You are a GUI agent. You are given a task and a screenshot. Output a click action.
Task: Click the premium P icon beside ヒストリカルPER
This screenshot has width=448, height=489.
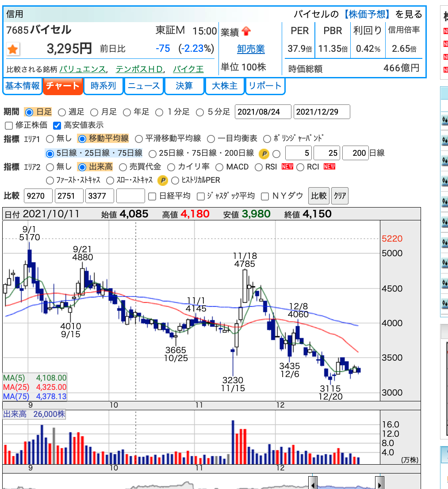162,180
